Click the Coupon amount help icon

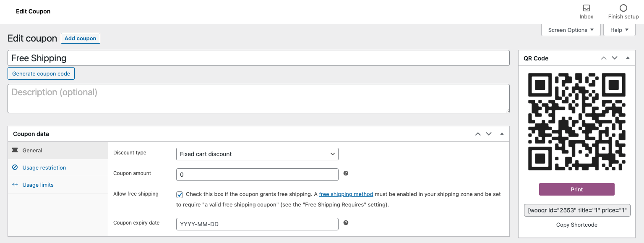[346, 173]
